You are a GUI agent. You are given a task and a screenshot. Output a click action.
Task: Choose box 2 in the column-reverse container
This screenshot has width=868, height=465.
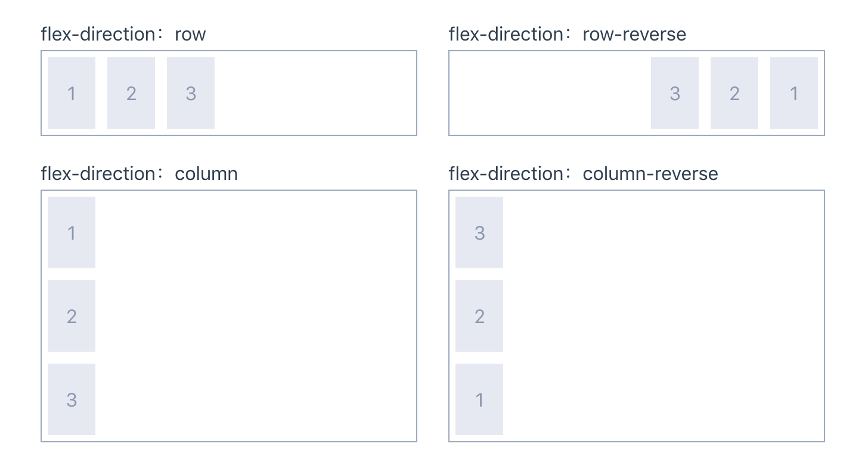pyautogui.click(x=479, y=316)
